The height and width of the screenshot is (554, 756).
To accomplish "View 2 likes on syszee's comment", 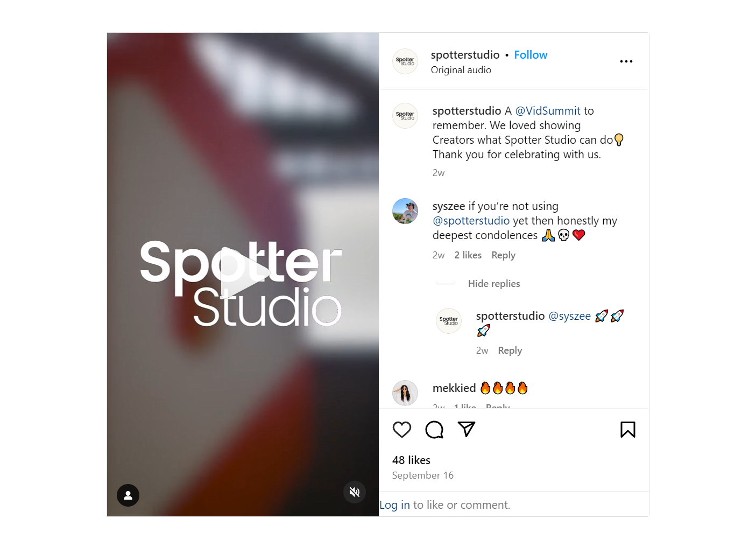I will (468, 255).
